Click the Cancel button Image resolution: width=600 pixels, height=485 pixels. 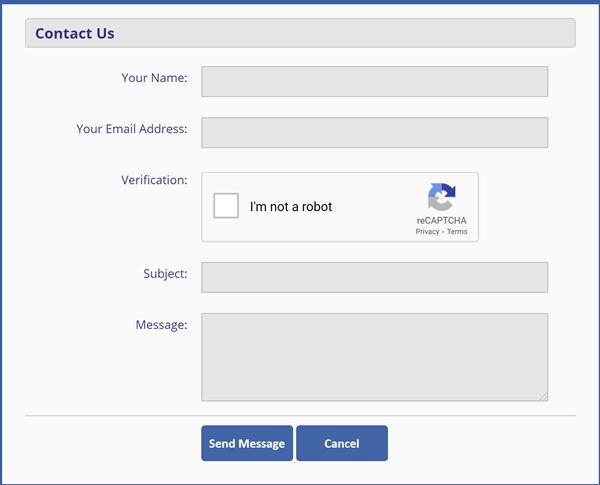click(x=341, y=443)
